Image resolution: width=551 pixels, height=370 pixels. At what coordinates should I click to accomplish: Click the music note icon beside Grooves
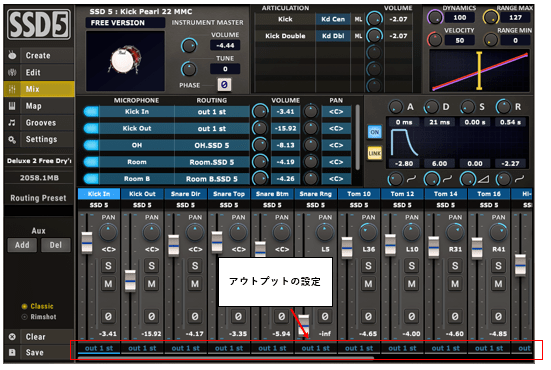[x=12, y=123]
